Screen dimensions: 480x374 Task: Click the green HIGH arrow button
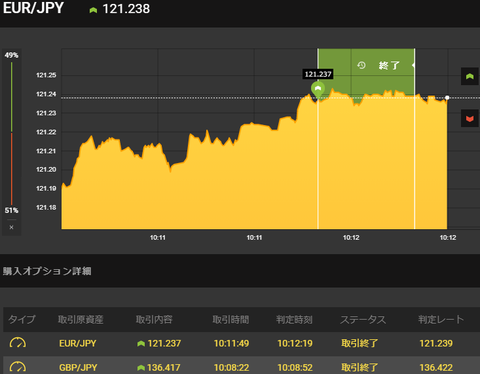(x=470, y=76)
